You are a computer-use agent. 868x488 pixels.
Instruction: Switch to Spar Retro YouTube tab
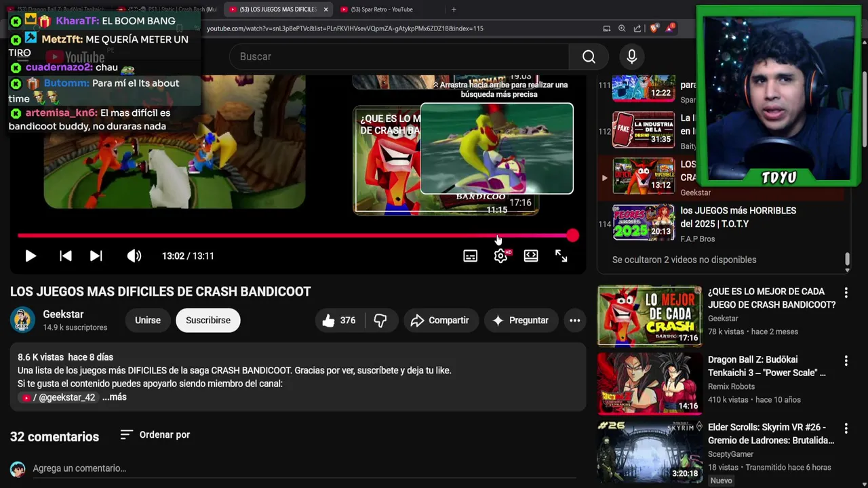383,9
